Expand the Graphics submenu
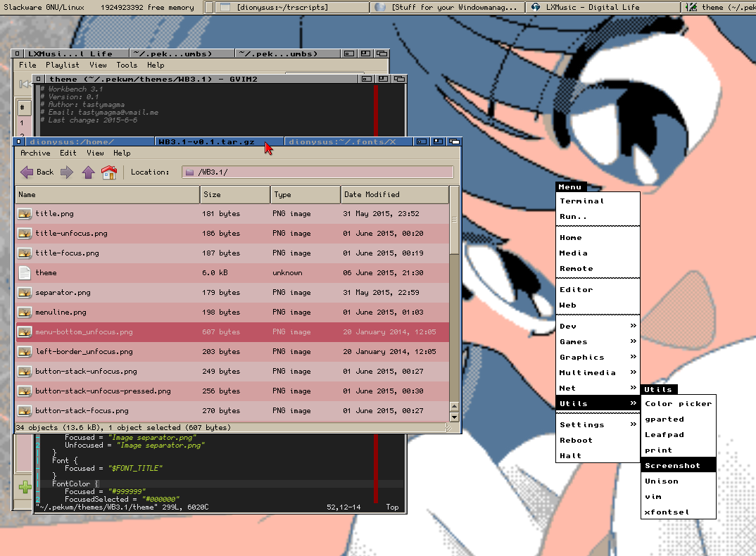Viewport: 756px width, 556px height. point(598,358)
